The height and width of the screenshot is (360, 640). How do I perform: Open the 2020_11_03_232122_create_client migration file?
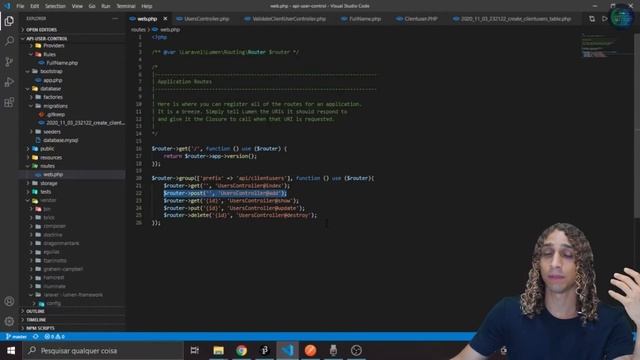point(85,123)
